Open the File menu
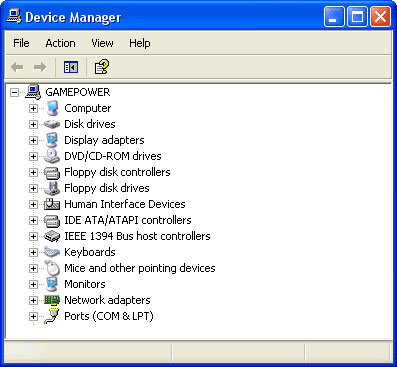Image resolution: width=397 pixels, height=367 pixels. [21, 43]
